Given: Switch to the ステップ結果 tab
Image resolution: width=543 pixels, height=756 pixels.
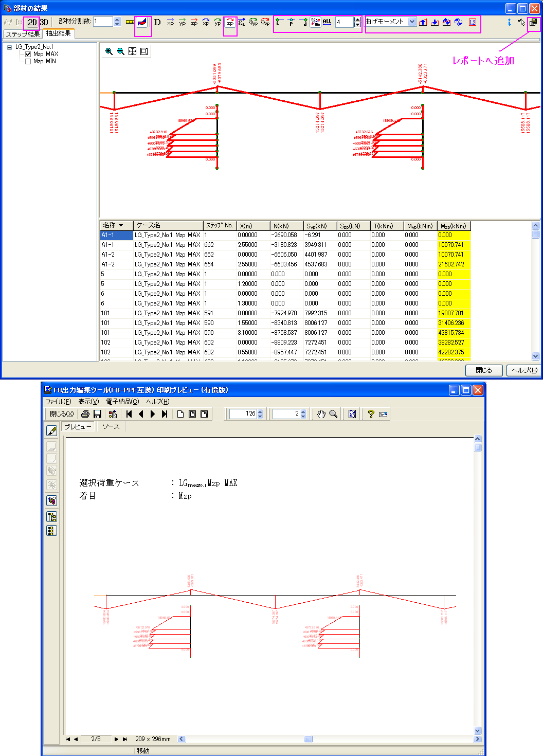Looking at the screenshot, I should point(23,34).
